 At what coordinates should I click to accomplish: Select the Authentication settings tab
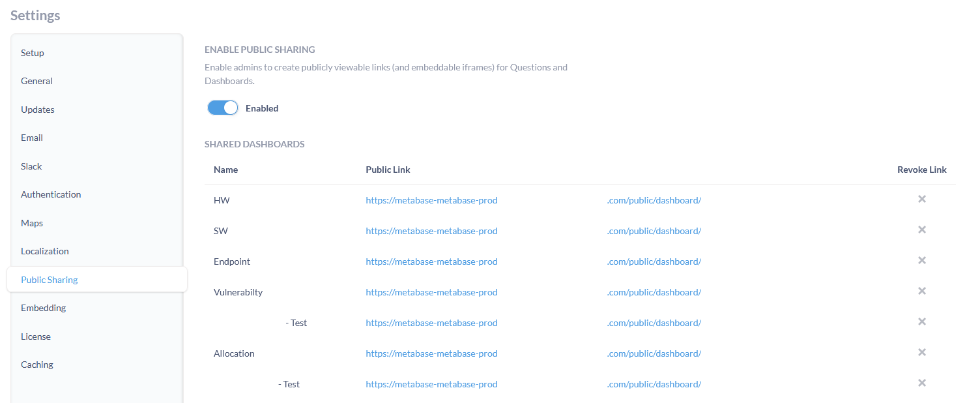51,194
